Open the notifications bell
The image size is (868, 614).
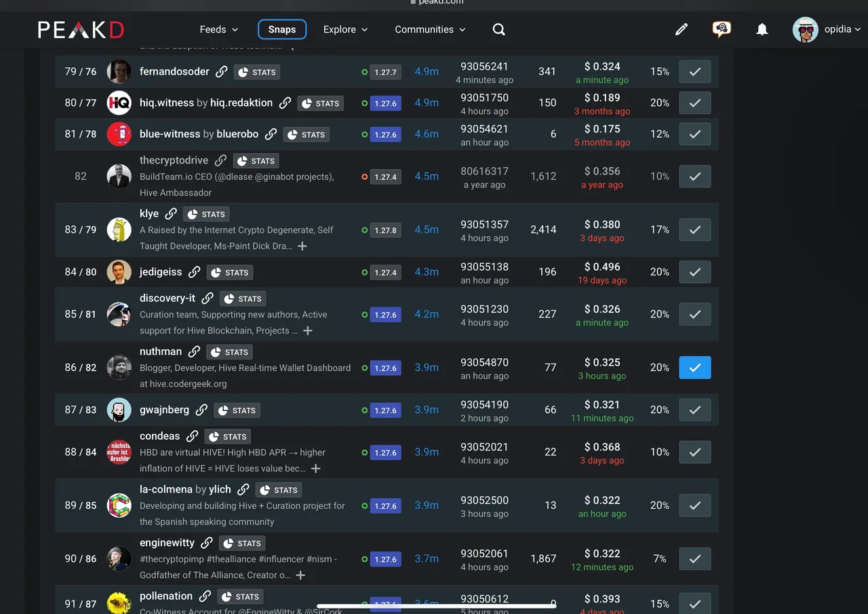[x=762, y=29]
